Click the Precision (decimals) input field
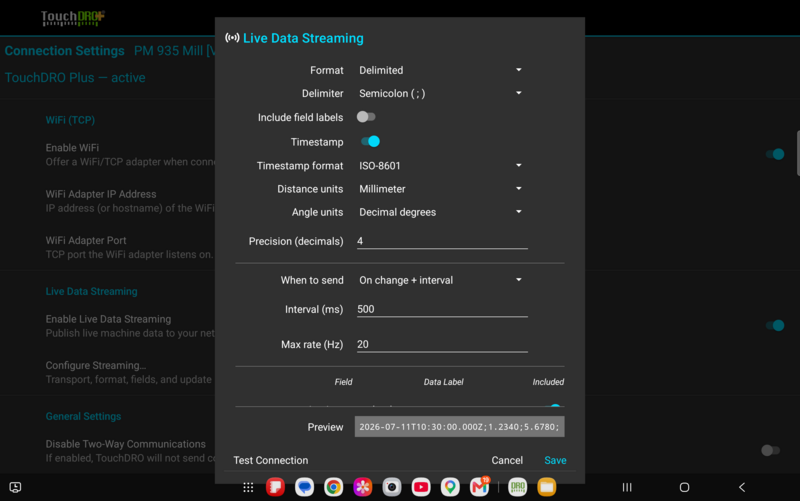The height and width of the screenshot is (501, 800). tap(442, 241)
